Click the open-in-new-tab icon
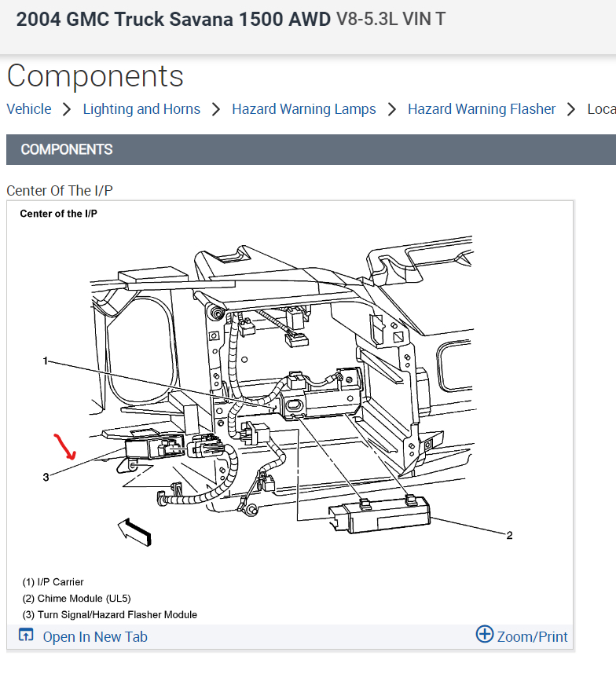Screen dimensions: 616x685 tap(26, 635)
